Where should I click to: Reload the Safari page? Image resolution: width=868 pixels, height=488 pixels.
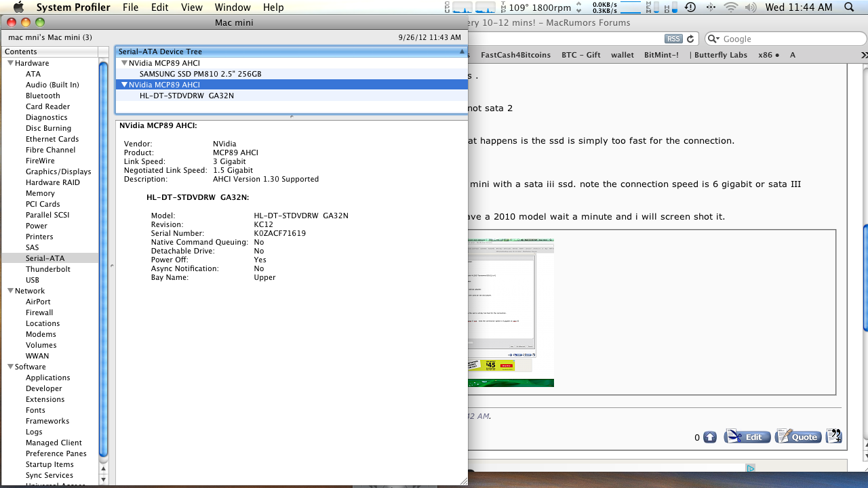pyautogui.click(x=691, y=39)
